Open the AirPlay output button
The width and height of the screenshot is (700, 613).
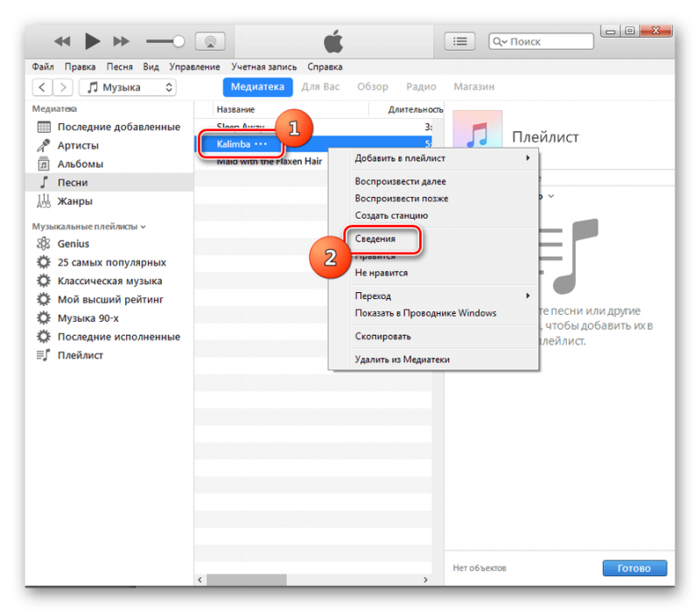click(210, 41)
